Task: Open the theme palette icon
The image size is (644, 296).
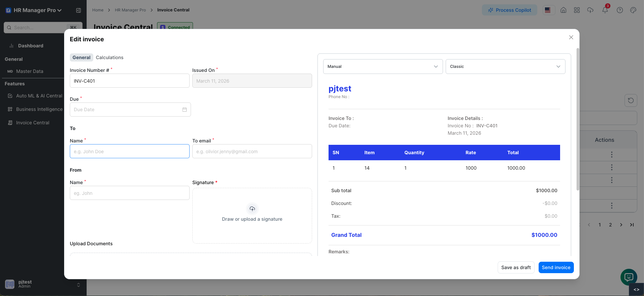Action: (x=633, y=10)
